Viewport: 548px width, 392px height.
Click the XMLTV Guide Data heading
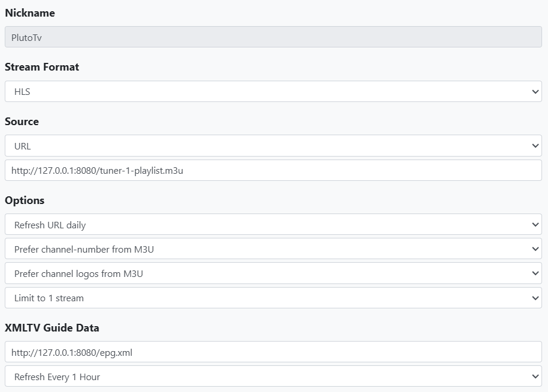pos(52,328)
